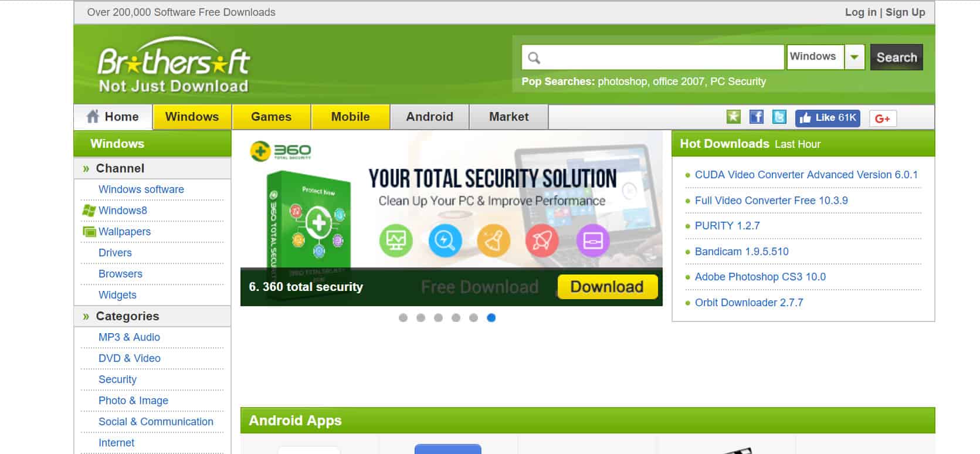Open the Widgets channel link
Viewport: 980px width, 454px height.
[117, 295]
